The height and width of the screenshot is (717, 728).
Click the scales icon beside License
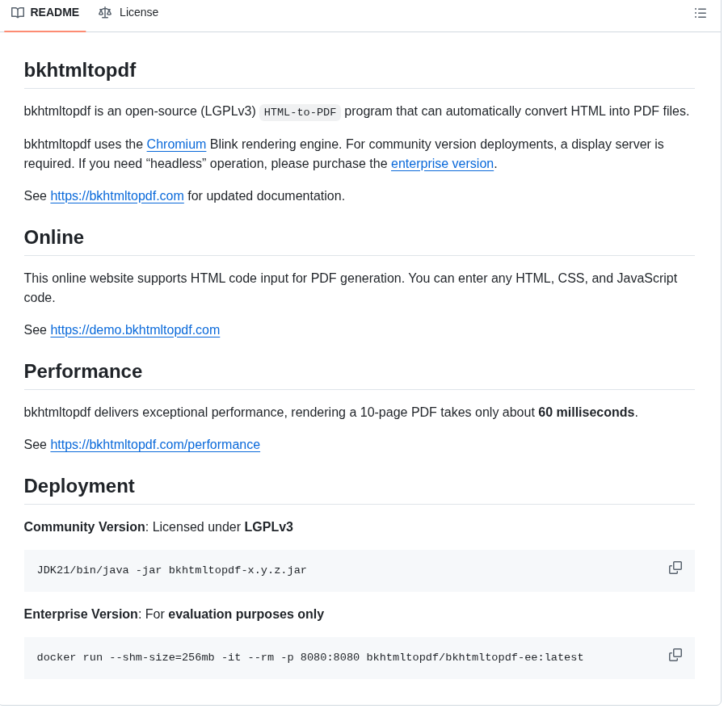(x=105, y=12)
